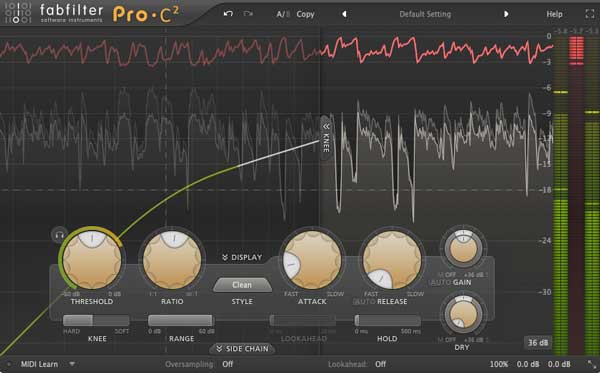Click the Gain knob
Viewport: 600px width, 373px height.
point(463,248)
